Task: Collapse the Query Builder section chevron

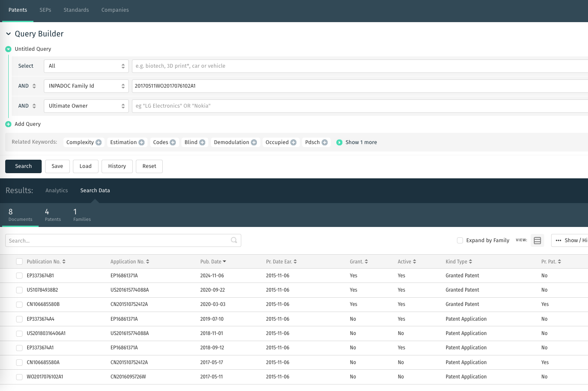Action: point(8,34)
